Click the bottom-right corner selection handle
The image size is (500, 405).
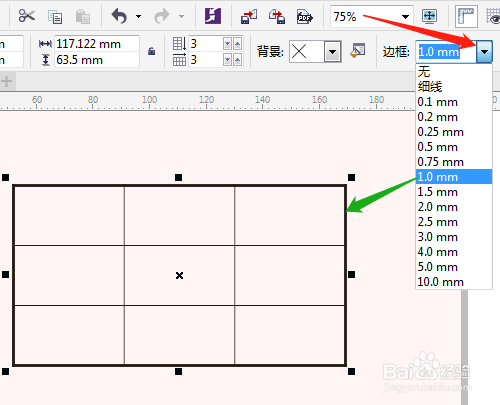click(351, 371)
